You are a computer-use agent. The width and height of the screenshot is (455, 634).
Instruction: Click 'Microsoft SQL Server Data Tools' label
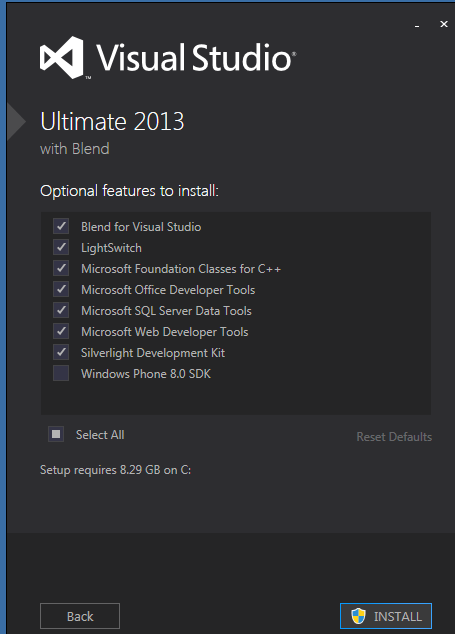[x=166, y=311]
